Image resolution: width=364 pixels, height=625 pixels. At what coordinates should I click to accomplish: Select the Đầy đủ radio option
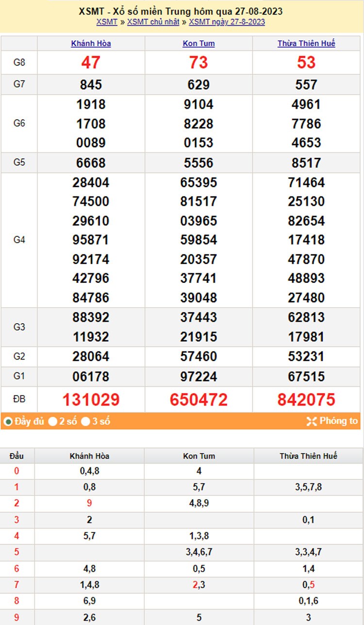8,422
